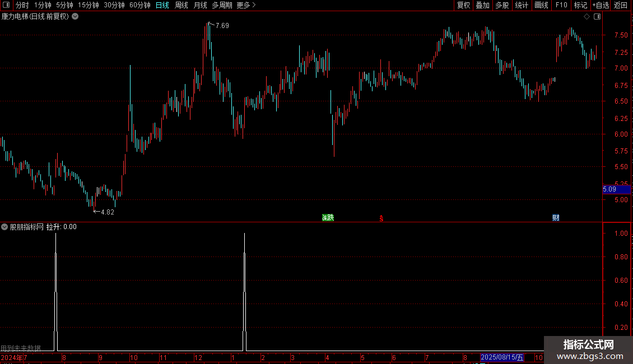Click the 叠加 overlay button

[x=482, y=5]
